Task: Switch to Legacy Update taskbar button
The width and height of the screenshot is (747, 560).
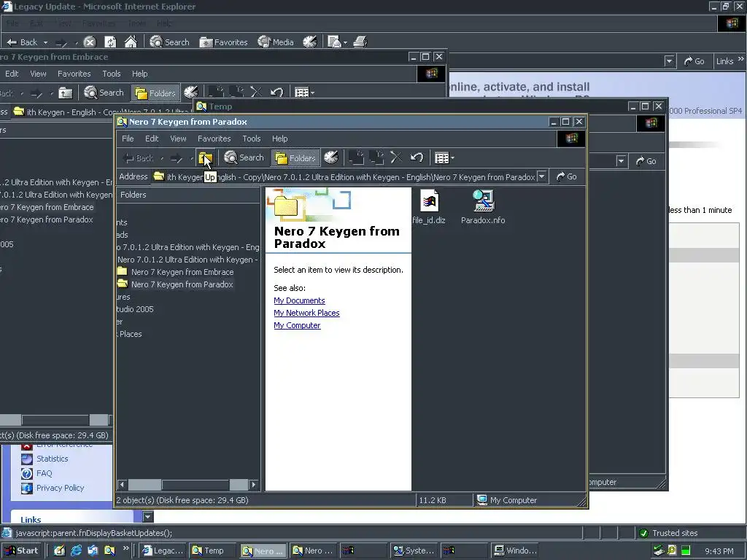Action: [x=163, y=551]
